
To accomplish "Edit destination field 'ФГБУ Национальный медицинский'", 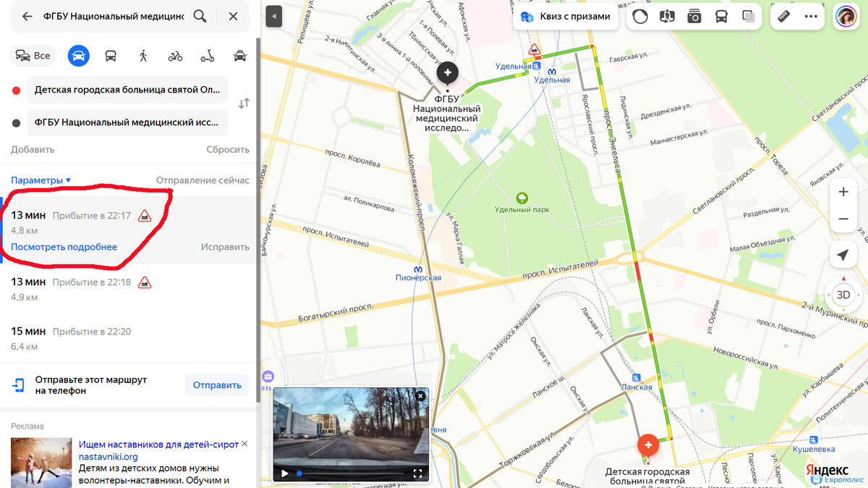I will (x=127, y=122).
